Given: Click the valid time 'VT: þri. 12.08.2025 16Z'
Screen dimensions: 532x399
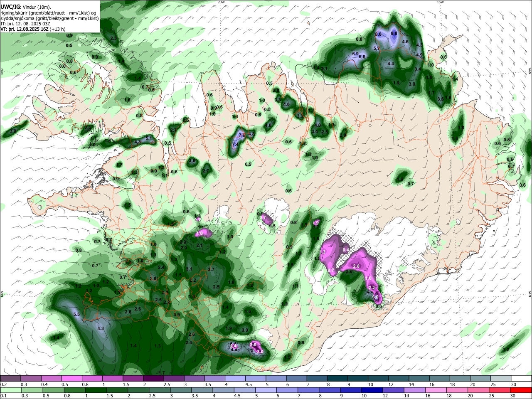Looking at the screenshot, I should click(25, 29).
